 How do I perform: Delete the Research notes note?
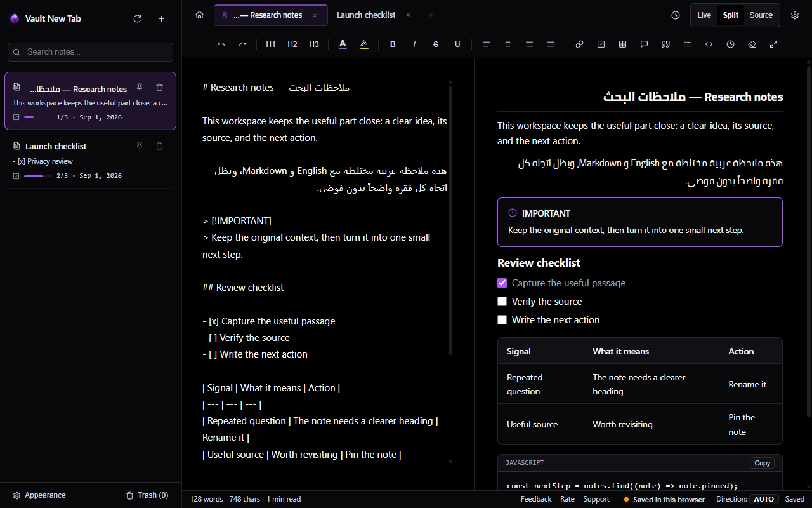[160, 88]
